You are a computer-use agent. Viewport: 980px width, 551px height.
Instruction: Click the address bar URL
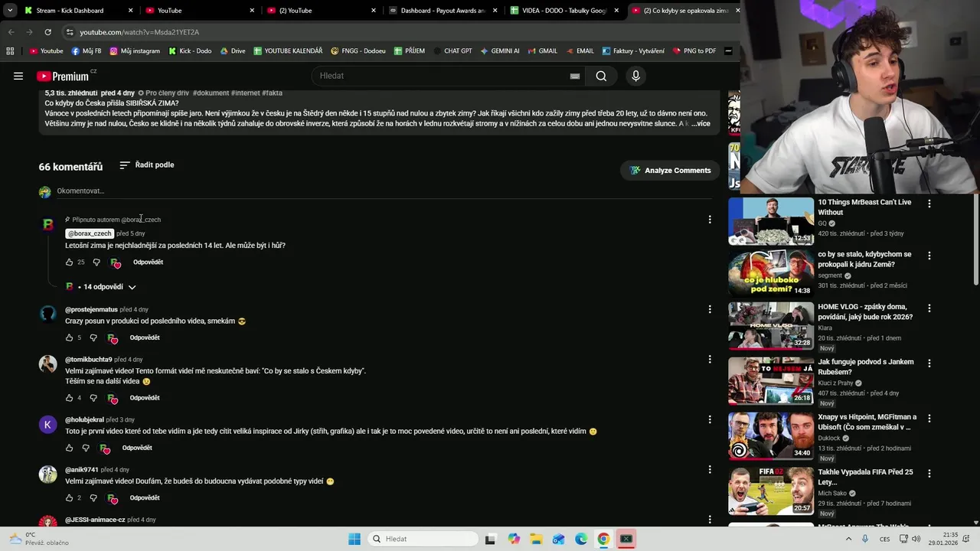click(139, 32)
